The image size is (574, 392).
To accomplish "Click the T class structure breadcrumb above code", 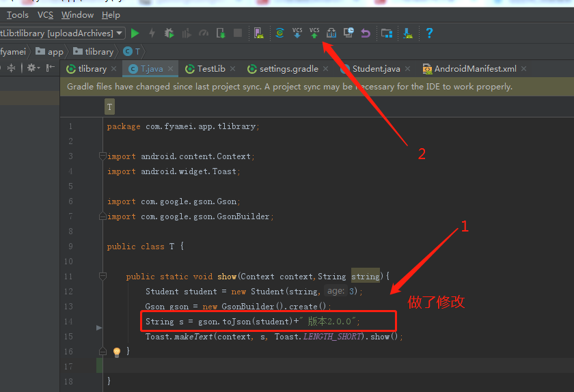I will pos(109,107).
